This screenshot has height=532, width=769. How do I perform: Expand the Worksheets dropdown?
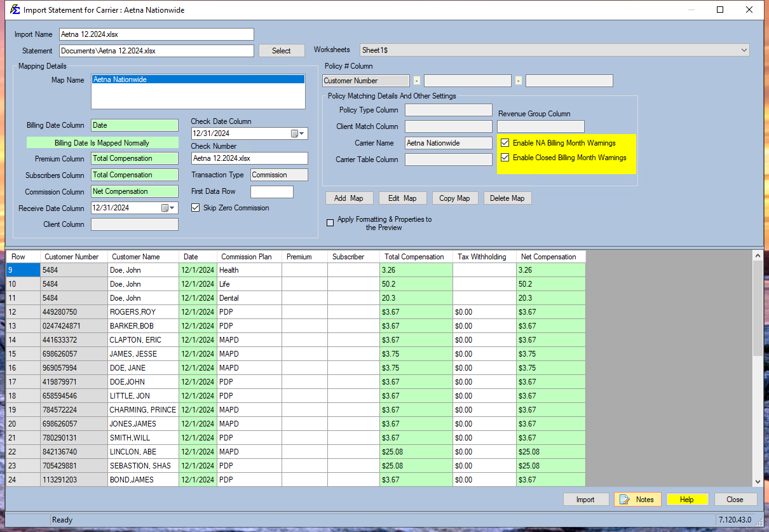click(x=744, y=50)
